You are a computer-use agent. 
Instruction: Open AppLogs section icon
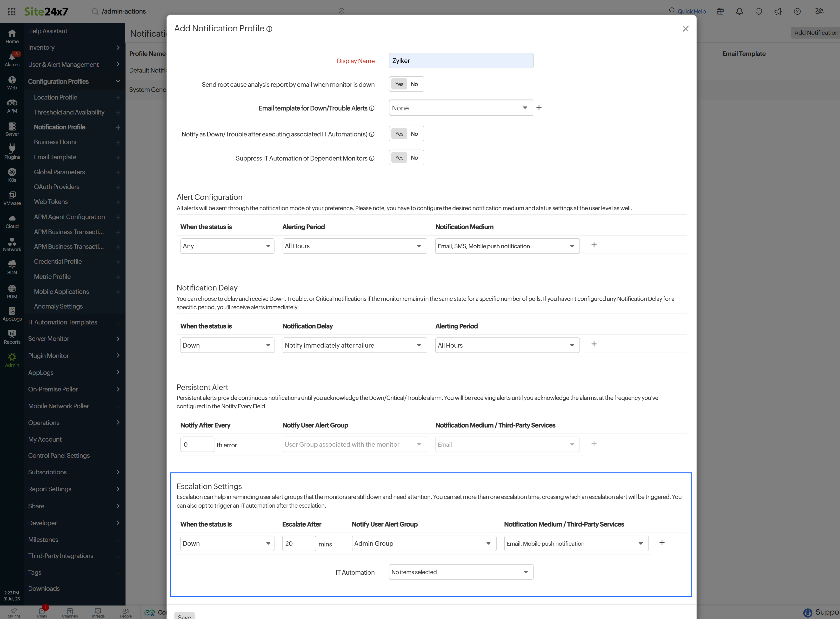[12, 314]
